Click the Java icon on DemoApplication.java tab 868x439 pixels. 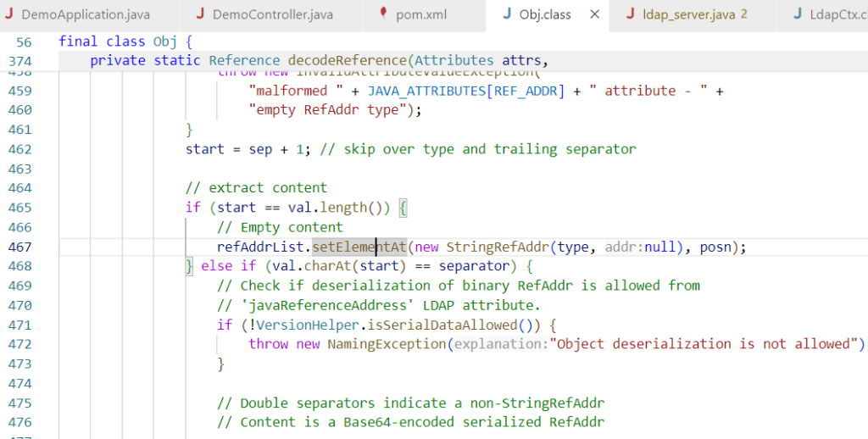click(9, 14)
